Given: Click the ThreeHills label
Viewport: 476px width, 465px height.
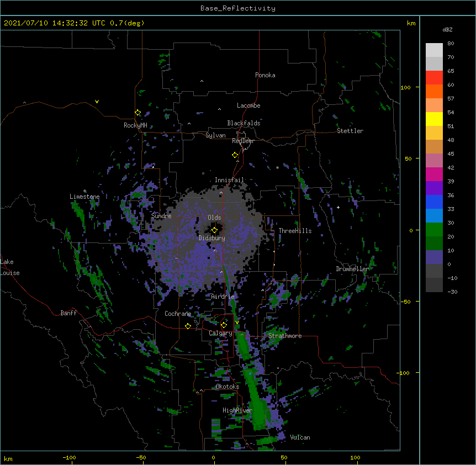Looking at the screenshot, I should pos(295,231).
